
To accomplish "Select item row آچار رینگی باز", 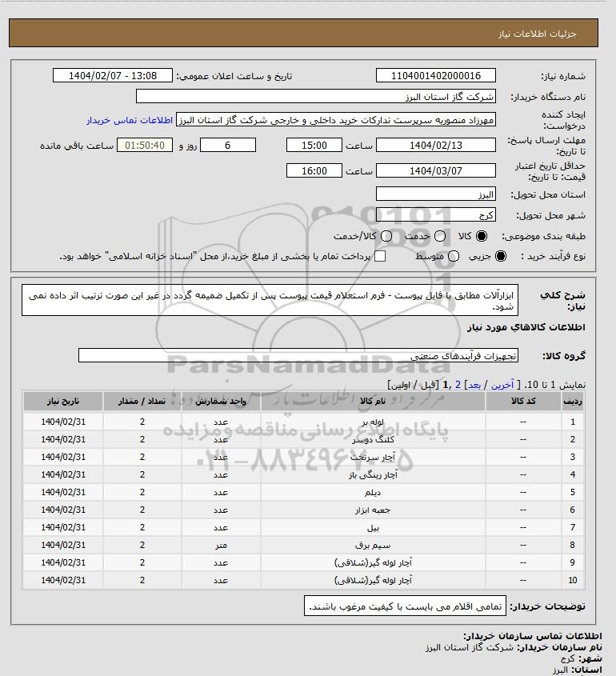I will tap(304, 474).
